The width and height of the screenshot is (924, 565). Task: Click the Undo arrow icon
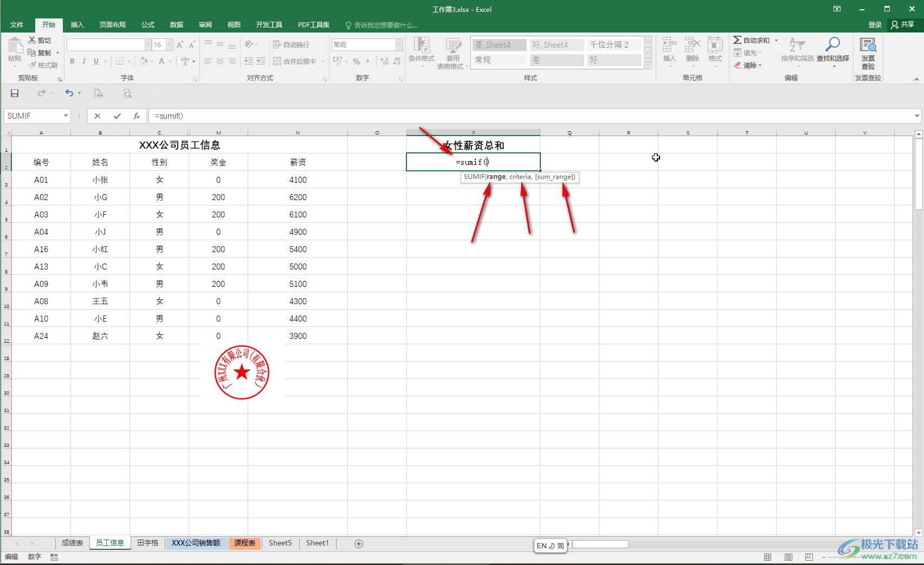point(69,93)
